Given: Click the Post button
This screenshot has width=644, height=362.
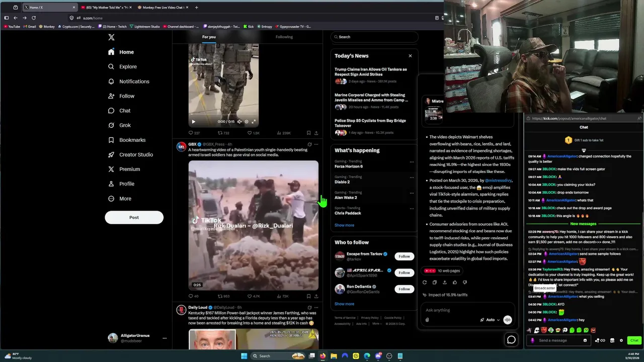Looking at the screenshot, I should point(134,217).
